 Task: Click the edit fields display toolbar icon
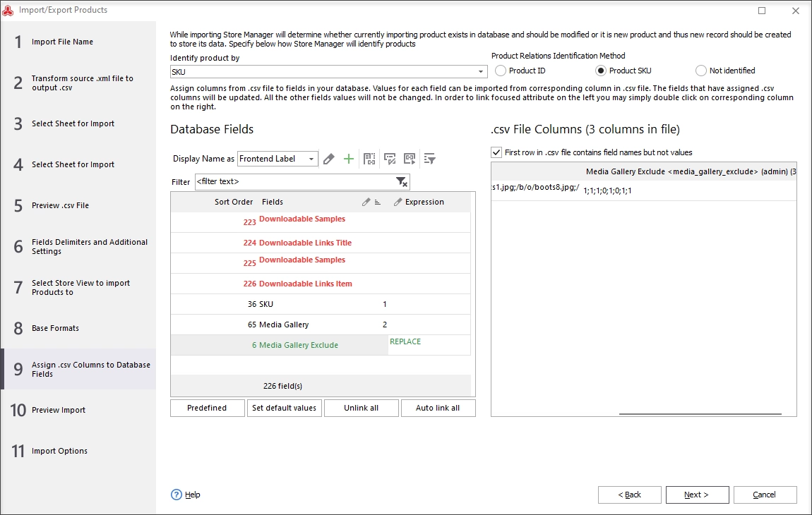[390, 159]
